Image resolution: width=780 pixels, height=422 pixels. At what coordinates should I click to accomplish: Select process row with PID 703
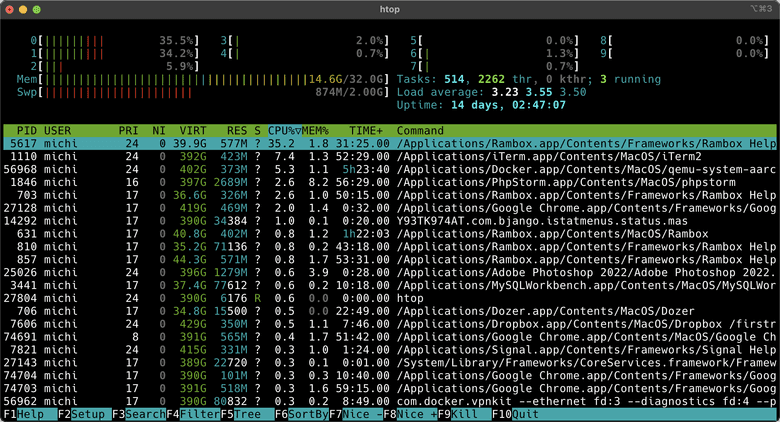tap(390, 195)
